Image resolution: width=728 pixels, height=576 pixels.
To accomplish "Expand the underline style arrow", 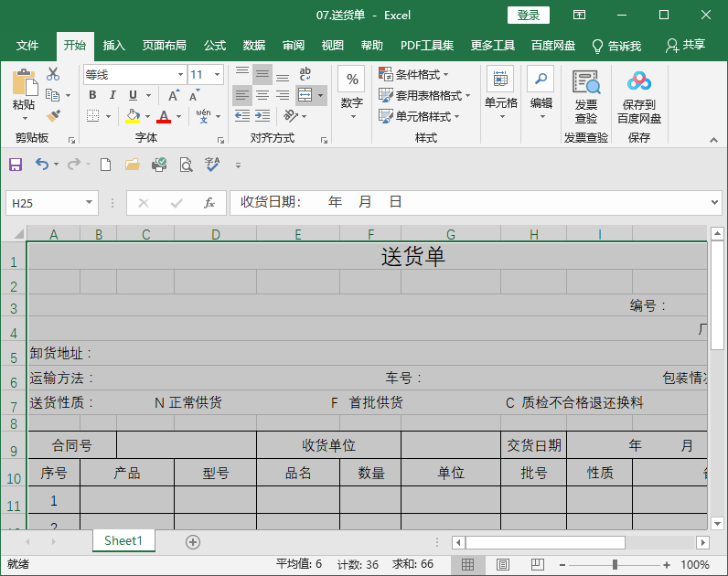I will pos(148,96).
